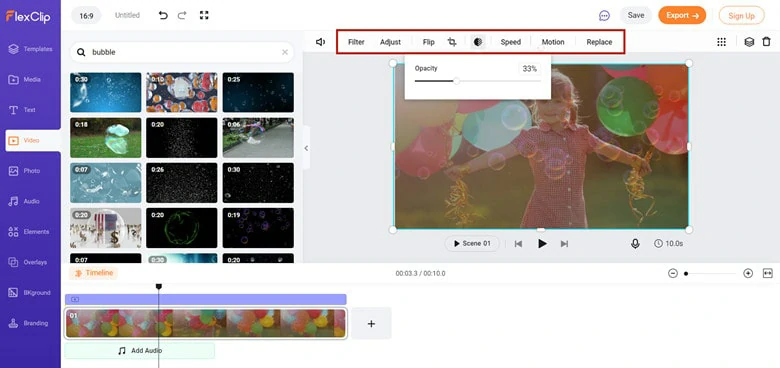Delete selected item with trash icon
The width and height of the screenshot is (780, 368).
click(x=767, y=42)
